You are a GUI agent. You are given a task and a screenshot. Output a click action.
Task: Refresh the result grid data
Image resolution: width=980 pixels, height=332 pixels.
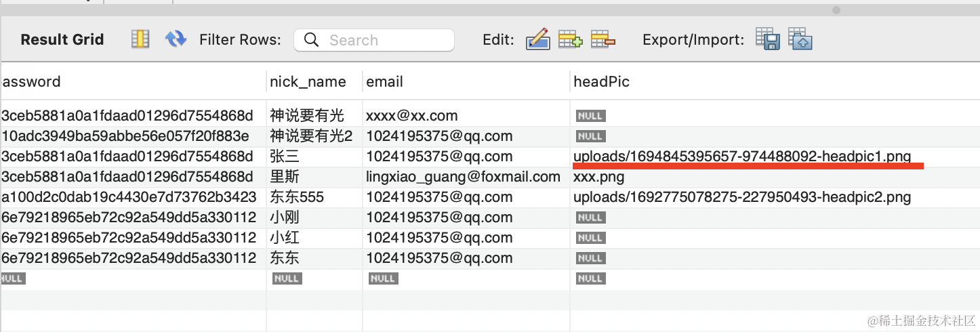pyautogui.click(x=176, y=39)
